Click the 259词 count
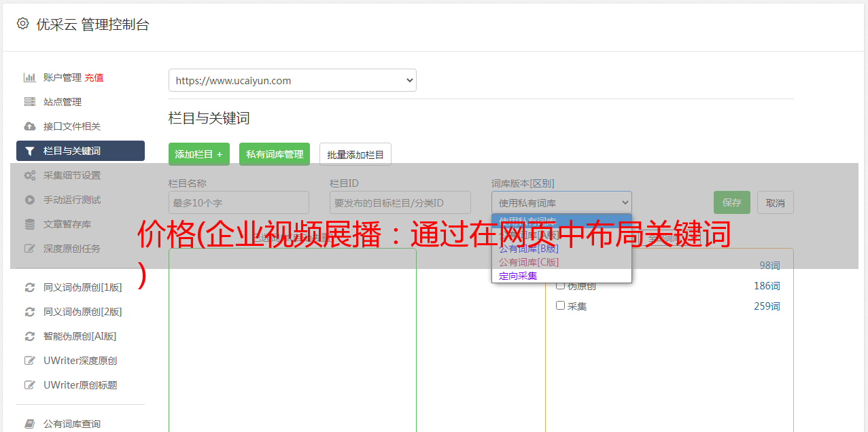Image resolution: width=868 pixels, height=432 pixels. pos(767,306)
